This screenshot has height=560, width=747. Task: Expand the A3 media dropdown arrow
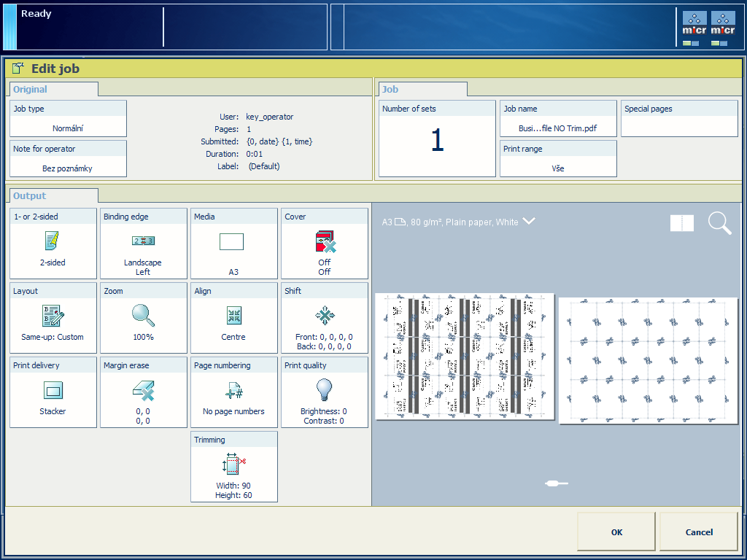pos(529,221)
